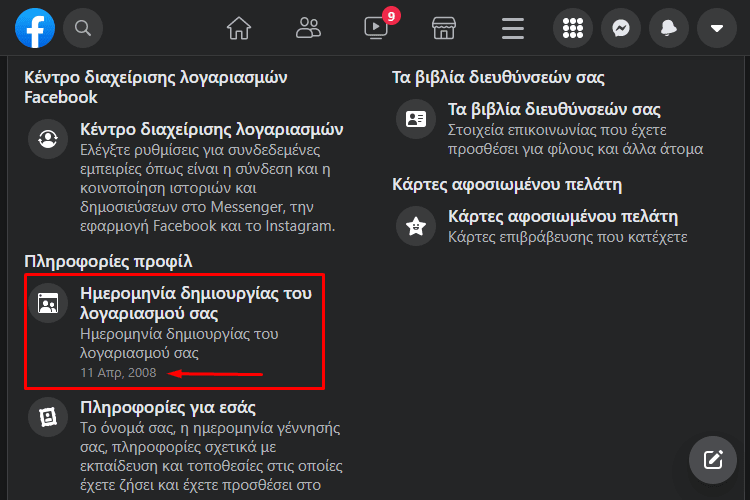This screenshot has width=750, height=500.
Task: Open Κάρτες αφοσιωμένου πελάτη item
Action: pos(563,216)
